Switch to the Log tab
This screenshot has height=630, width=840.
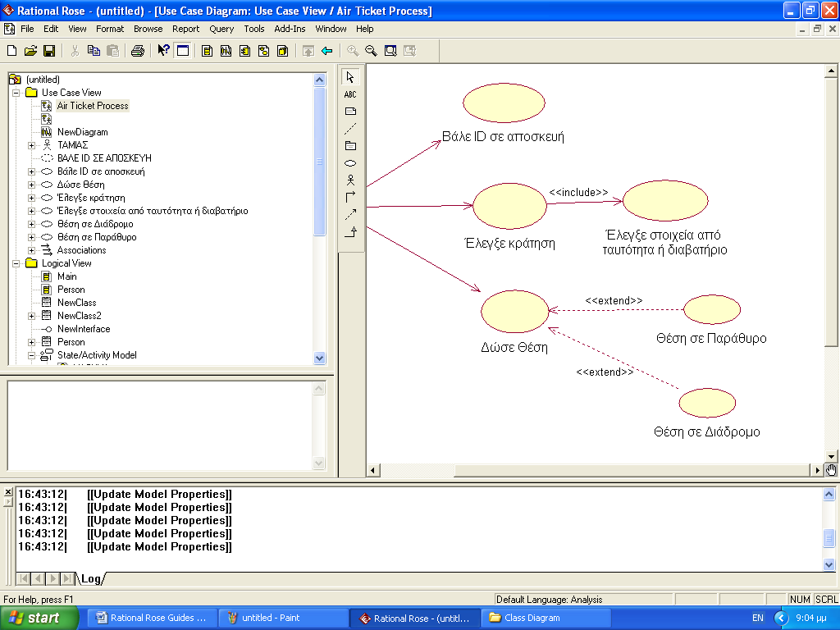pos(90,578)
